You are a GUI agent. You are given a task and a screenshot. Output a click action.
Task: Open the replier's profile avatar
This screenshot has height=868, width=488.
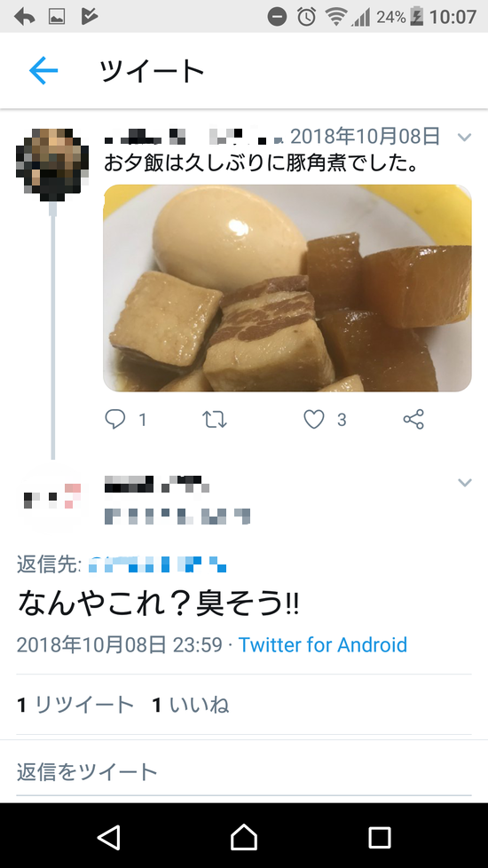tap(52, 496)
